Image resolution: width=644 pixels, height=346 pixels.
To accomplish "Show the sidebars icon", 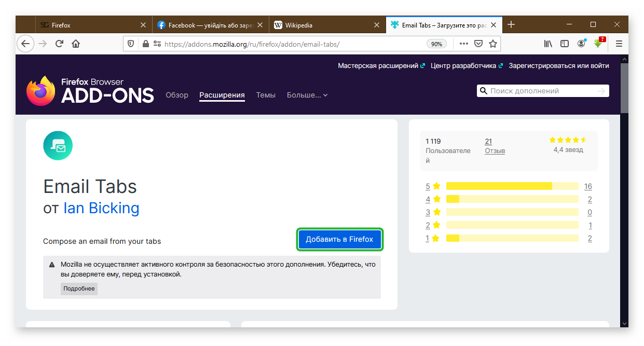I will tap(565, 44).
